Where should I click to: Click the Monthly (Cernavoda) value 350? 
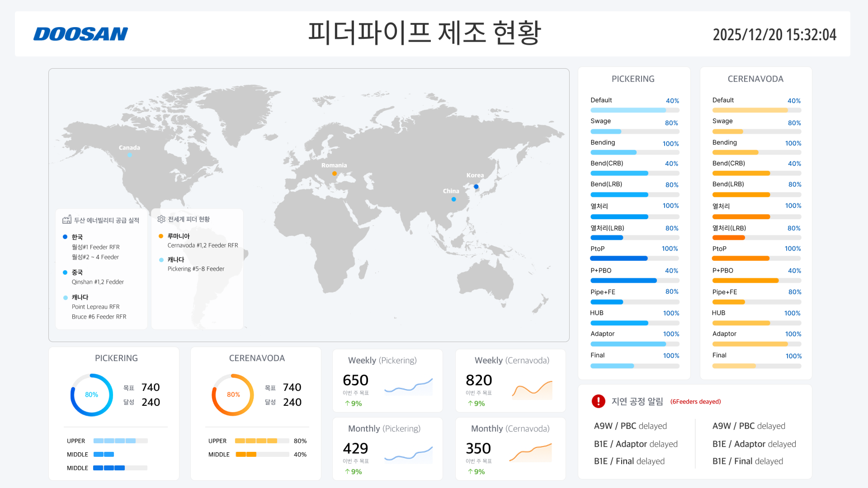tap(479, 449)
